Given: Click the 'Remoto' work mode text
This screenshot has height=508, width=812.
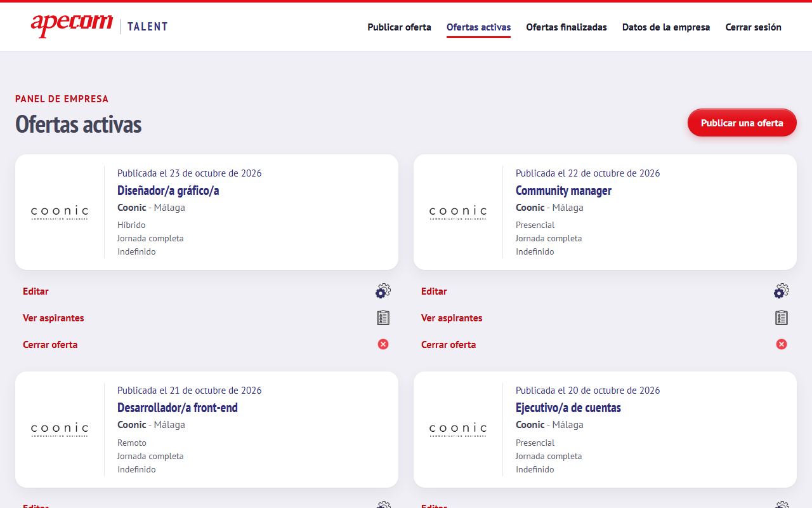Looking at the screenshot, I should 132,443.
